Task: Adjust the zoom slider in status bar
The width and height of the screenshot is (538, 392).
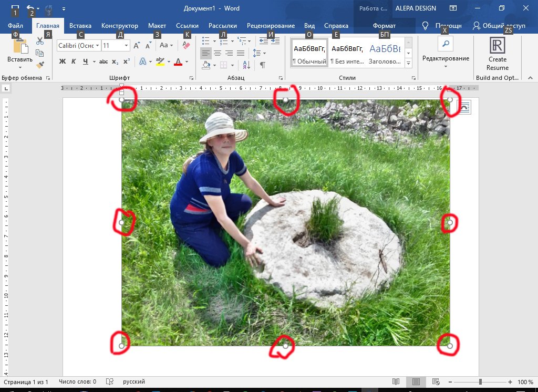Action: pos(480,382)
